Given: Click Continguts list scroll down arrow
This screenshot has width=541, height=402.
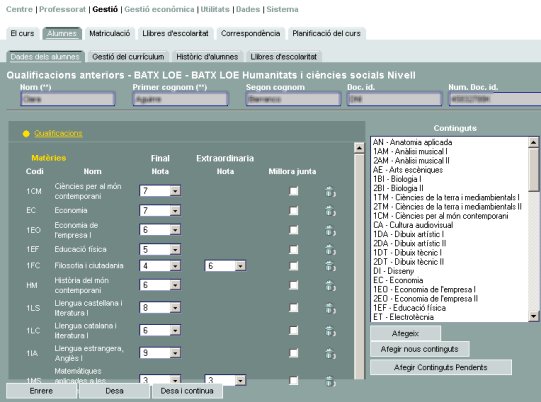Looking at the screenshot, I should tap(533, 316).
